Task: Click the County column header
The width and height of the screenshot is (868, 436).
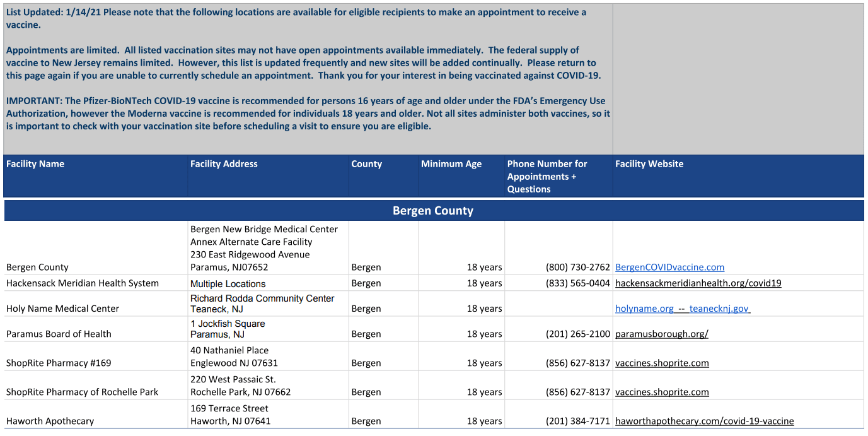Action: (366, 164)
